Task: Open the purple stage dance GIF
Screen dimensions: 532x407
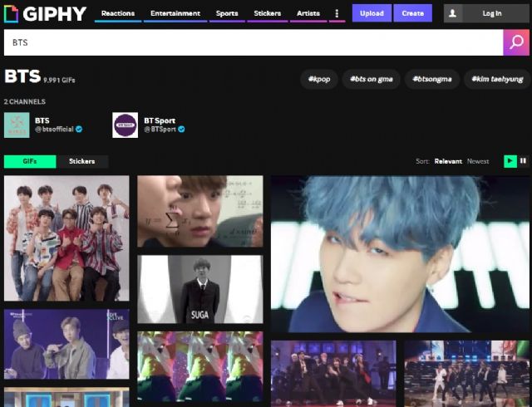Action: [x=333, y=374]
